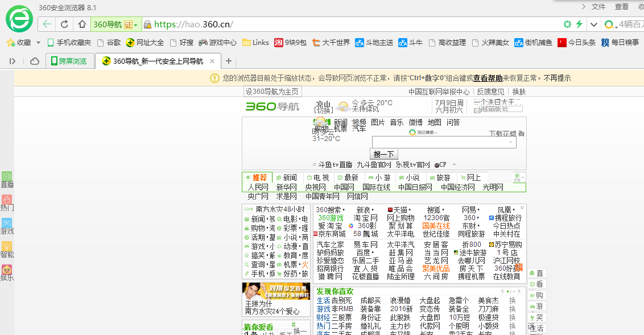Open the 直播 left sidebar icon
Screen dimensions: 644x335
coord(7,180)
